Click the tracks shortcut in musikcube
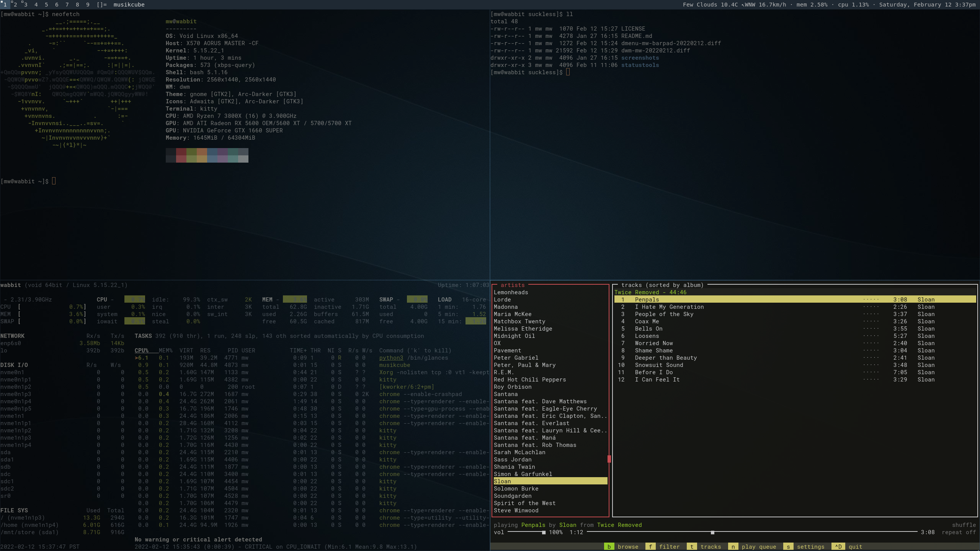Viewport: 980px width, 551px height. [704, 547]
